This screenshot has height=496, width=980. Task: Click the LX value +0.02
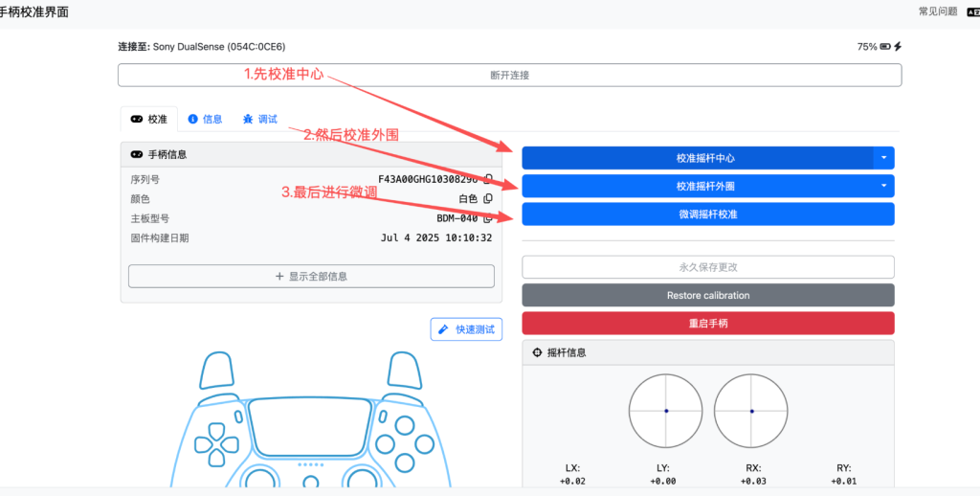tap(572, 481)
